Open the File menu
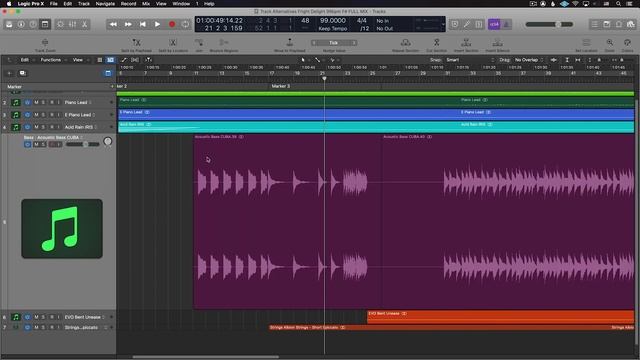Image resolution: width=640 pixels, height=360 pixels. click(53, 4)
